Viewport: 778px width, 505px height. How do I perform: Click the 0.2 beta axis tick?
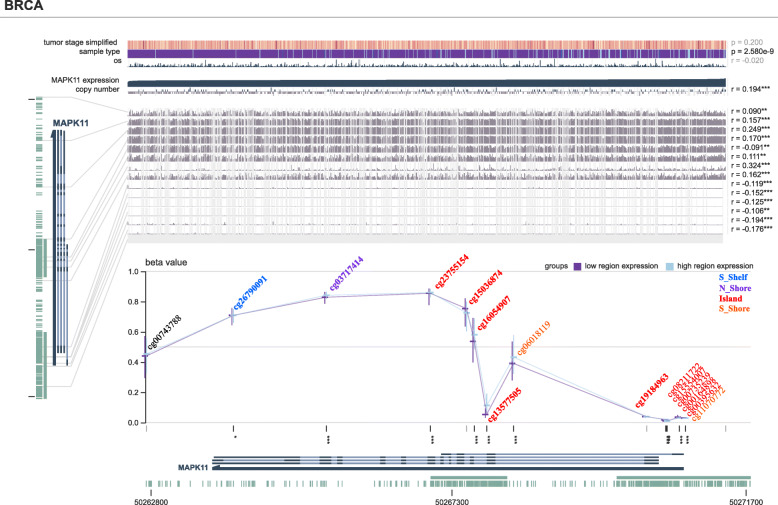[x=133, y=392]
